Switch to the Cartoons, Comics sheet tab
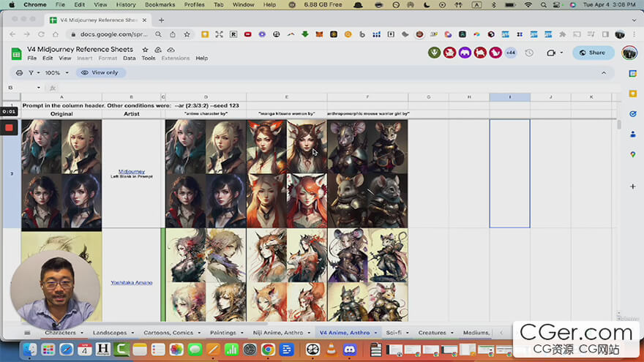The height and width of the screenshot is (362, 644). (x=168, y=333)
